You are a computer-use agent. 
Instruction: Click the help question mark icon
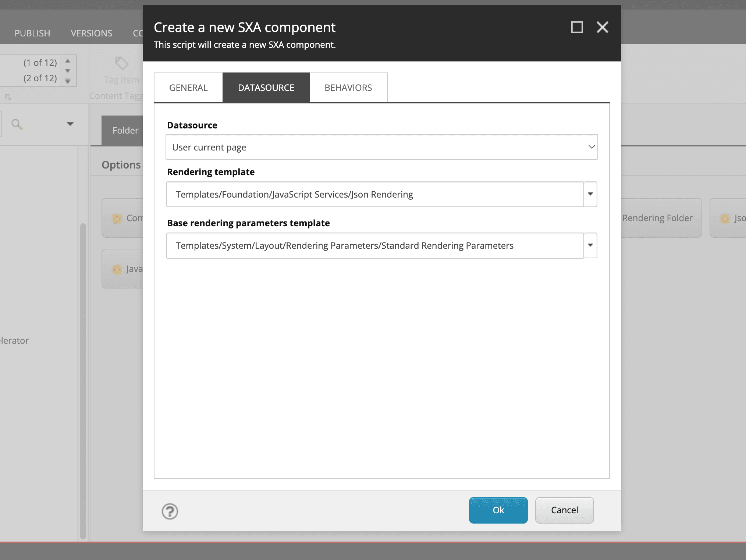(x=170, y=511)
